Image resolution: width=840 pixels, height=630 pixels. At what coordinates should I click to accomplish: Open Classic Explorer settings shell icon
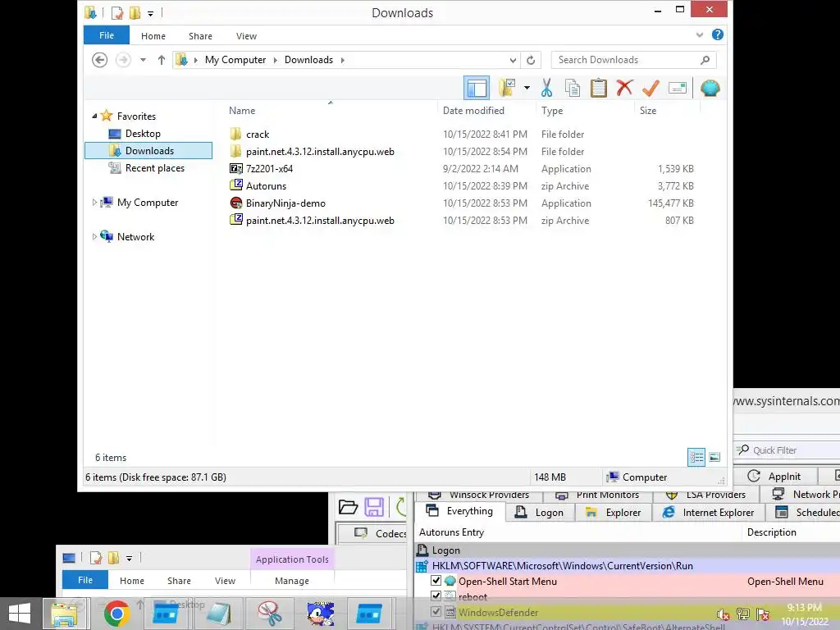[x=710, y=88]
